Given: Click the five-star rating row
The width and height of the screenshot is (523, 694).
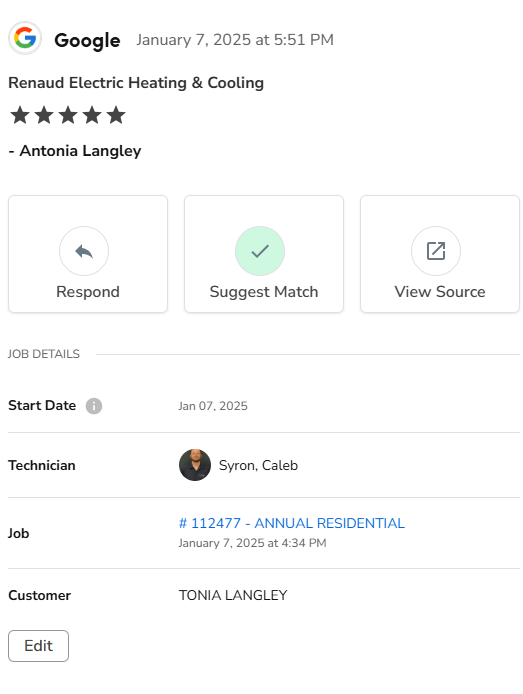Looking at the screenshot, I should (68, 115).
